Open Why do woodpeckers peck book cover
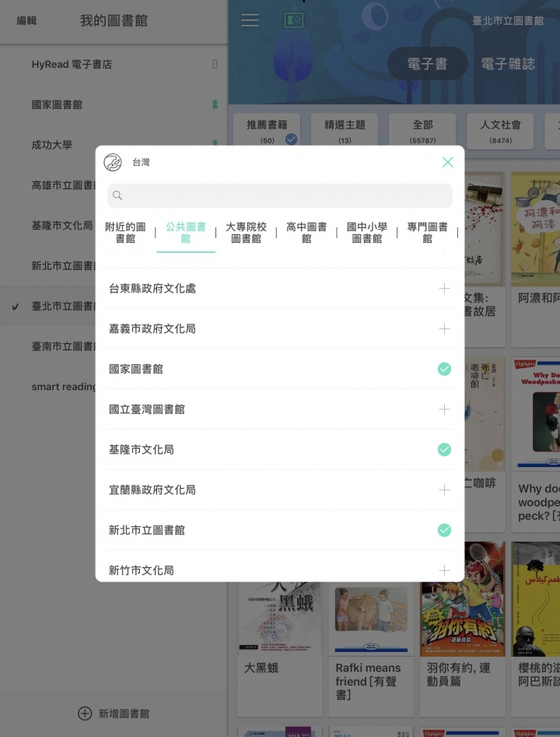The image size is (560, 737). 536,413
